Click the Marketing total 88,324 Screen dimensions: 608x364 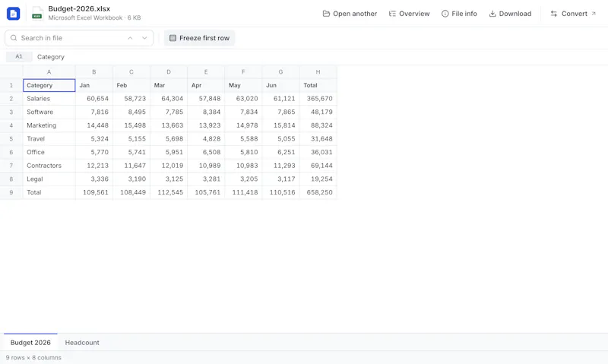[318, 125]
